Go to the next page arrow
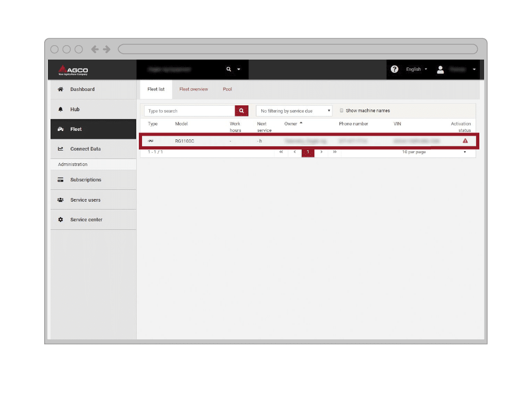 click(321, 152)
